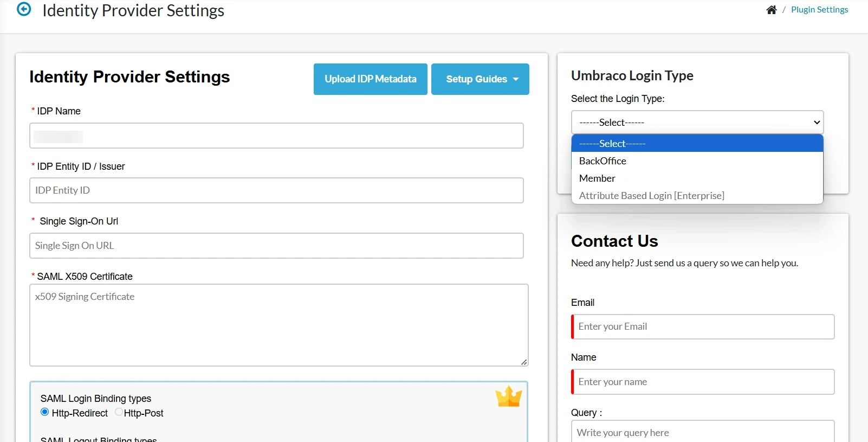Choose Attribute Based Login [Enterprise] option
Image resolution: width=868 pixels, height=442 pixels.
[x=697, y=196]
